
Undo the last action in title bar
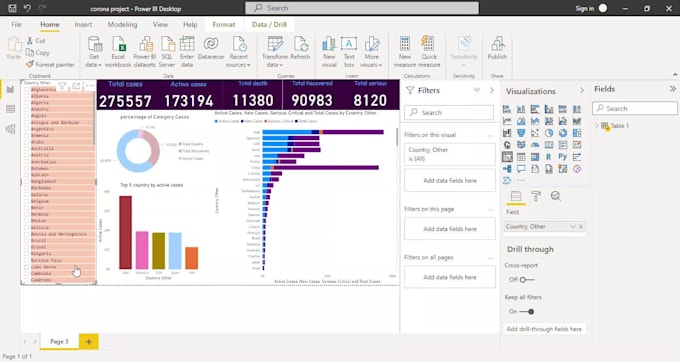click(x=27, y=8)
